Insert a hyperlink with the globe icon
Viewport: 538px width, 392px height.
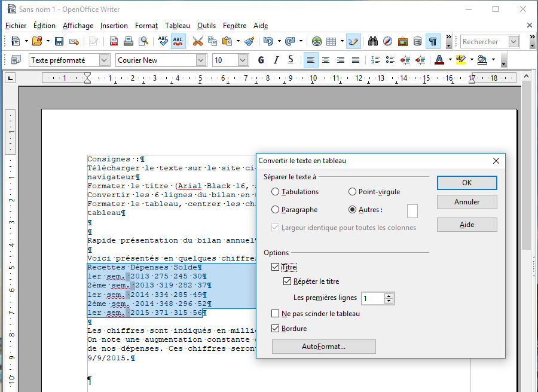317,41
